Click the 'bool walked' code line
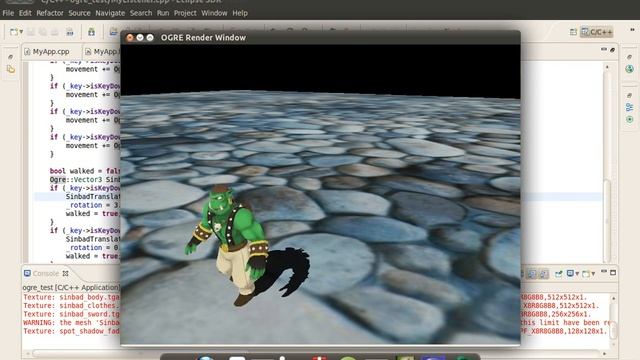This screenshot has height=360, width=640. (x=85, y=171)
